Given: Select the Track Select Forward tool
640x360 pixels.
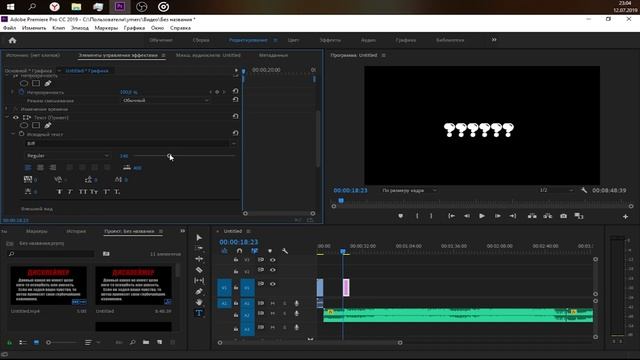Looking at the screenshot, I should click(199, 248).
